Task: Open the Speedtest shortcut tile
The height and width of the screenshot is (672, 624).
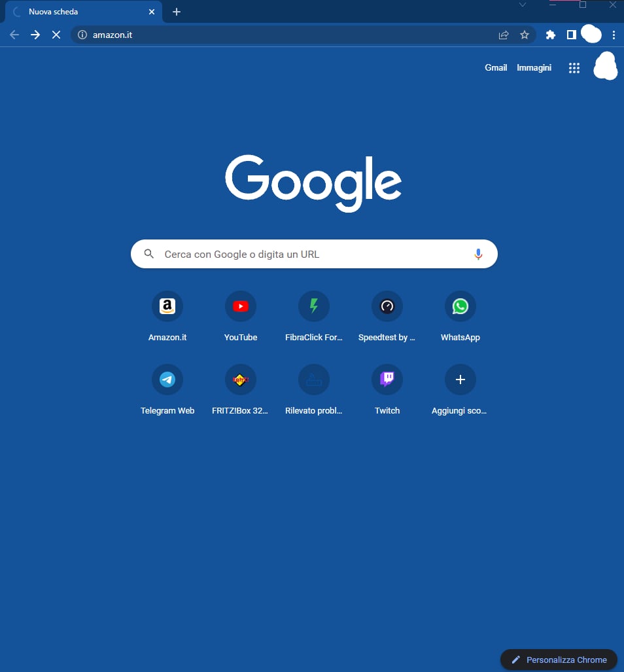Action: 387,317
